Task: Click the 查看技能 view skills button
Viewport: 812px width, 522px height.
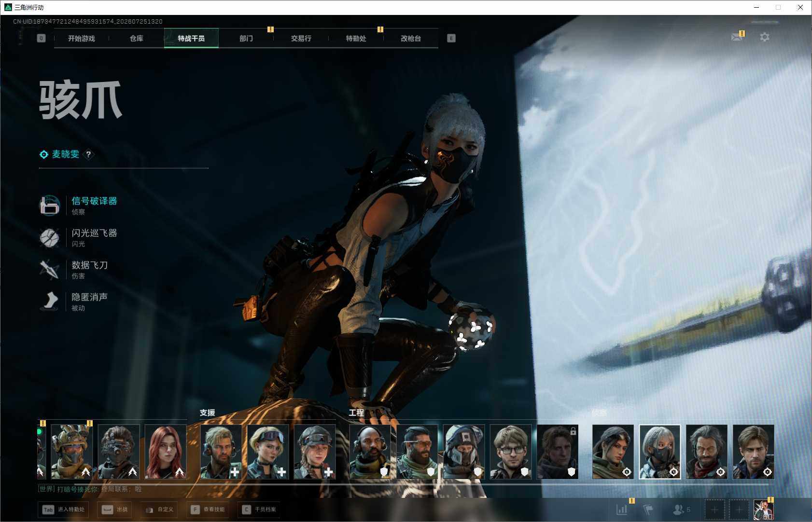Action: [208, 509]
